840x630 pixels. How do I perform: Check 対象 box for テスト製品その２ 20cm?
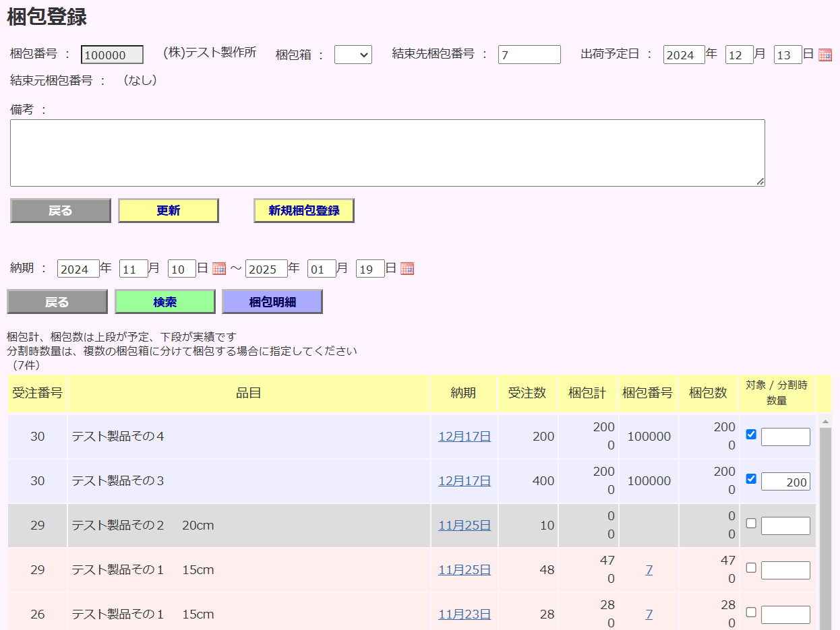[751, 524]
